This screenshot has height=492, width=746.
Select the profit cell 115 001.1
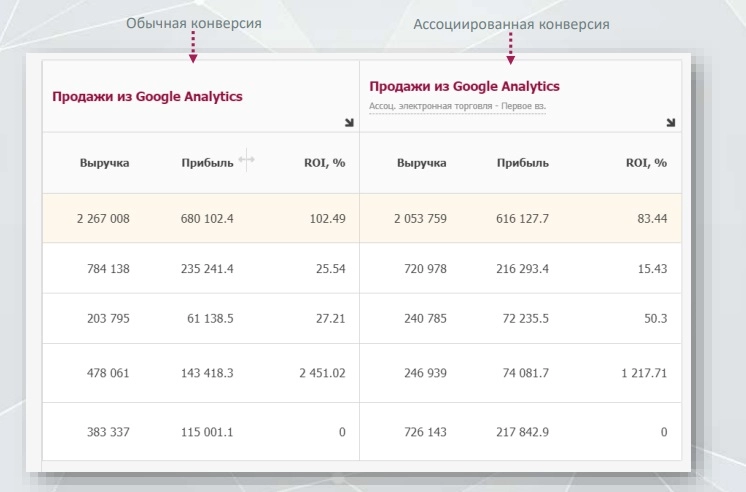click(207, 432)
